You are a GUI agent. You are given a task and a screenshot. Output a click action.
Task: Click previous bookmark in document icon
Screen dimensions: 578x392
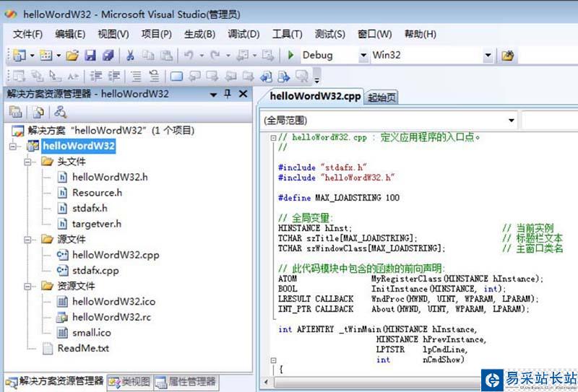coord(266,77)
